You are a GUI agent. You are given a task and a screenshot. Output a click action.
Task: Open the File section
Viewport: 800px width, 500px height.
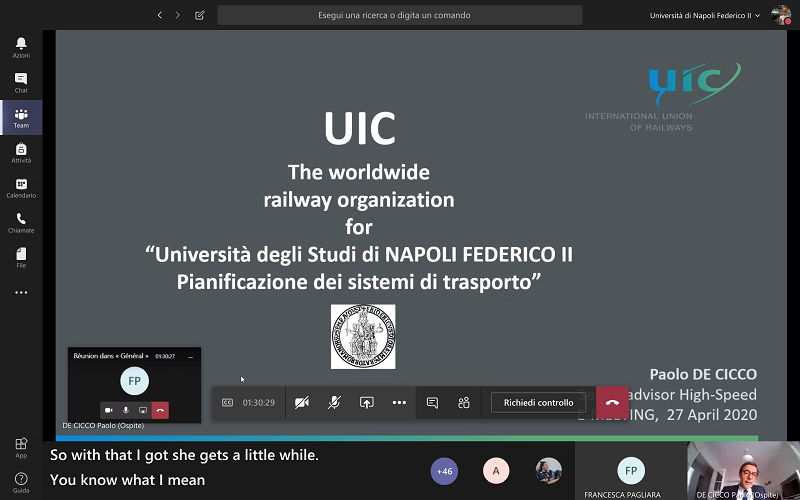(21, 258)
